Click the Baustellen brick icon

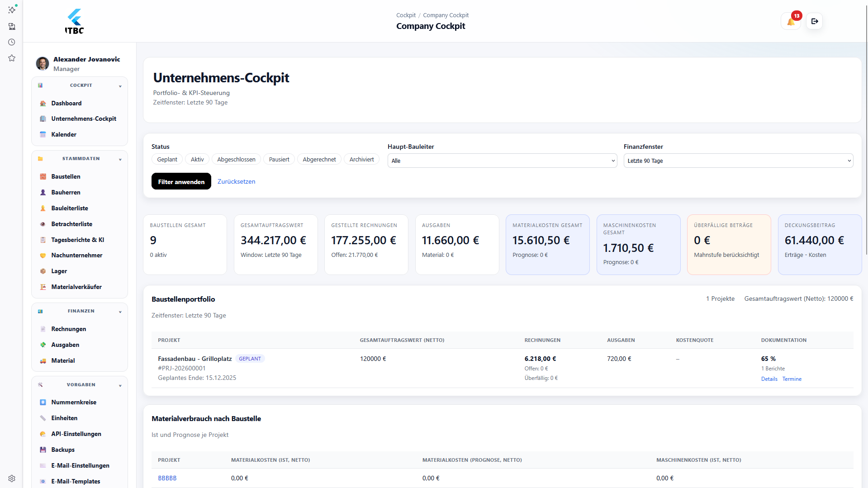click(43, 176)
